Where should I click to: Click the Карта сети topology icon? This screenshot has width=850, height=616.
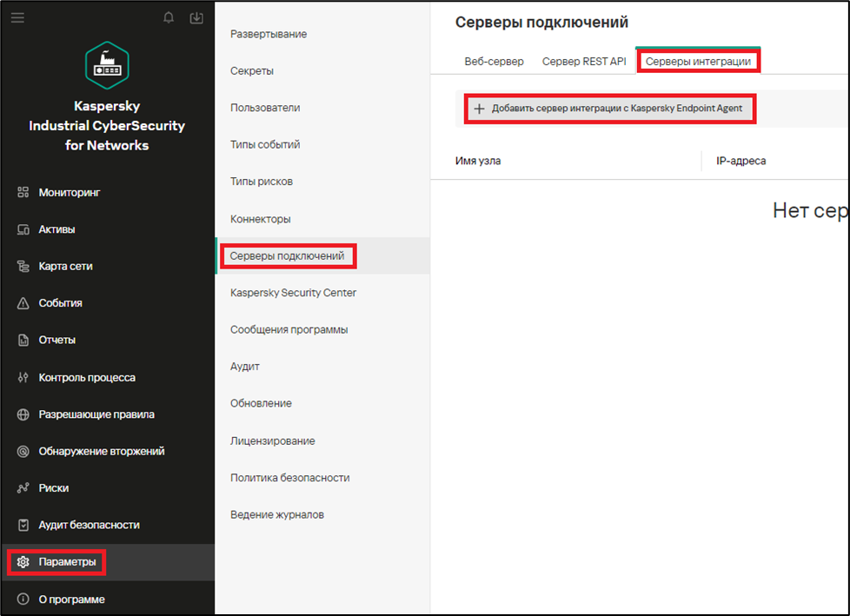pos(23,266)
